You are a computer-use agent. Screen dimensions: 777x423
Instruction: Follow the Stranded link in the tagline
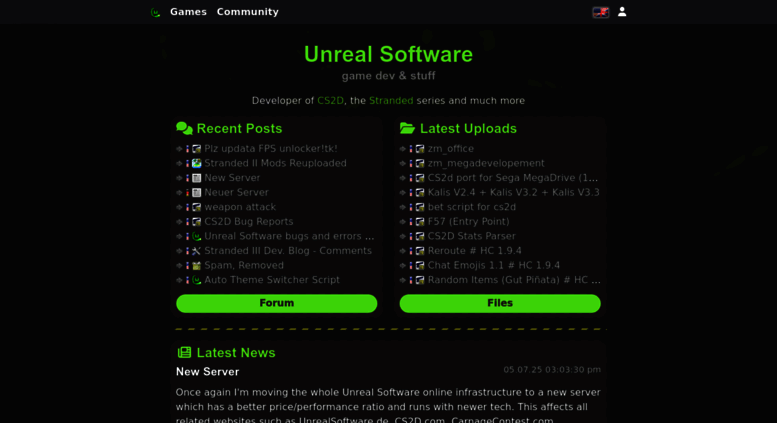pyautogui.click(x=391, y=101)
